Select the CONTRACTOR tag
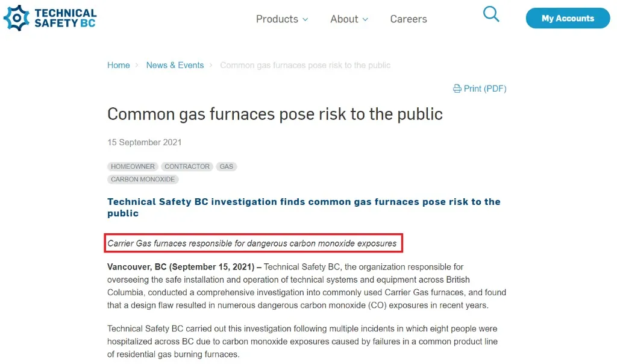The height and width of the screenshot is (364, 617). pos(187,166)
